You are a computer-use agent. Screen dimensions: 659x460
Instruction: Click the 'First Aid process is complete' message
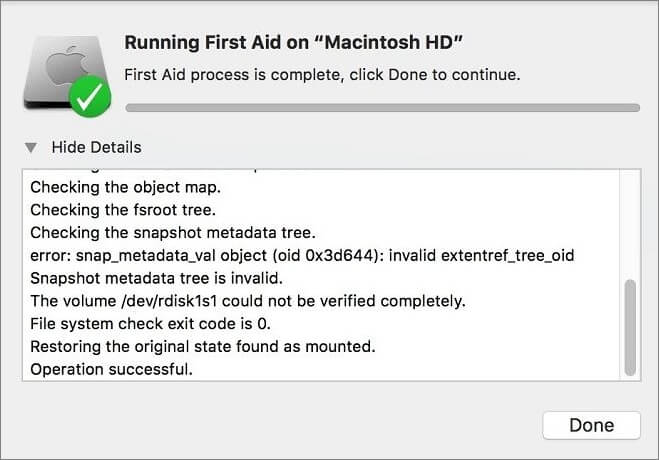tap(321, 75)
